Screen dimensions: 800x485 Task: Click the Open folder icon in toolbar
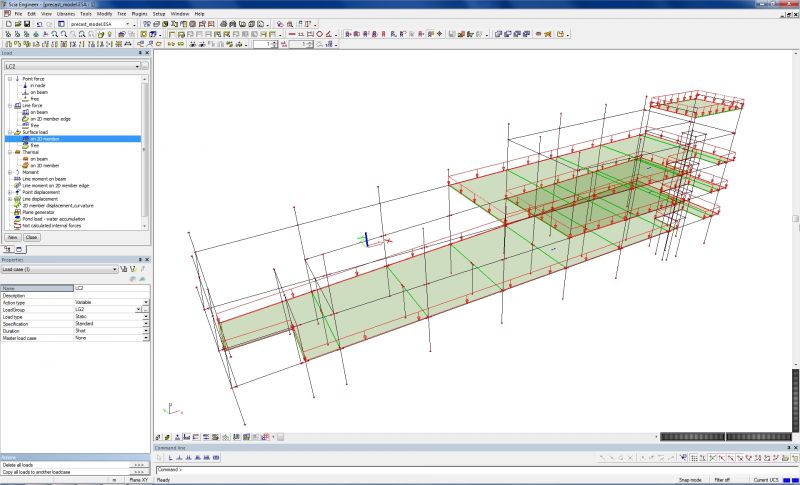click(16, 23)
